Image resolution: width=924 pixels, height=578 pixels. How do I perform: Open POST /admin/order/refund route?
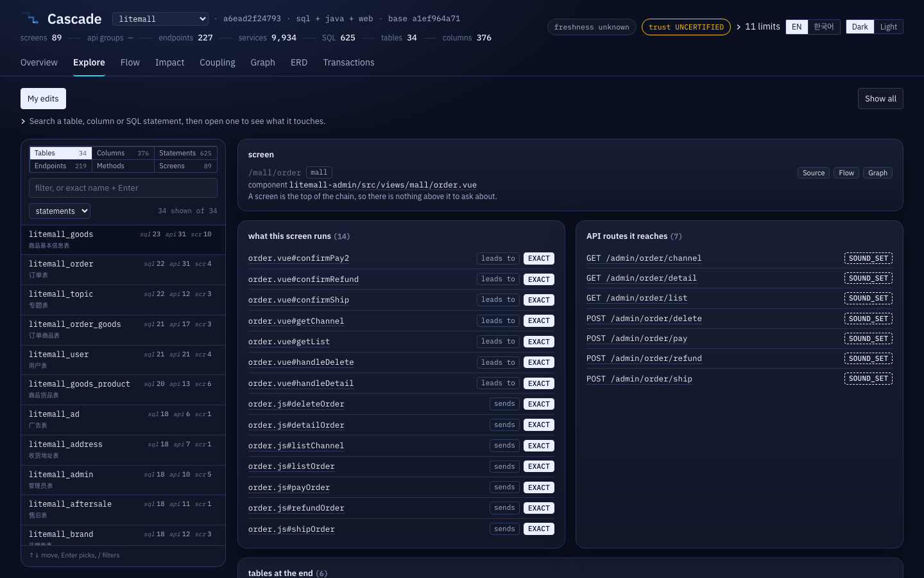pos(644,358)
